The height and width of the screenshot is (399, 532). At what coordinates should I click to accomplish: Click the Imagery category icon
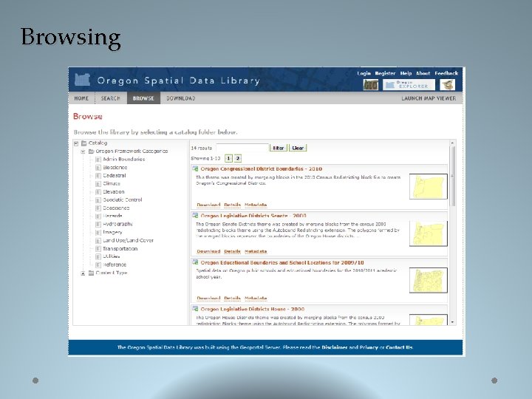tap(98, 233)
